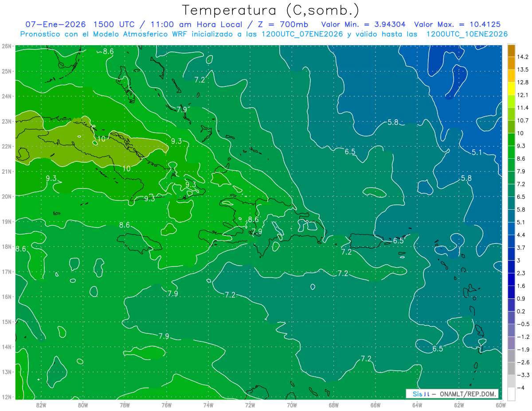Click the "21N" latitude axis label
Viewport: 532px width, 411px height.
point(6,171)
